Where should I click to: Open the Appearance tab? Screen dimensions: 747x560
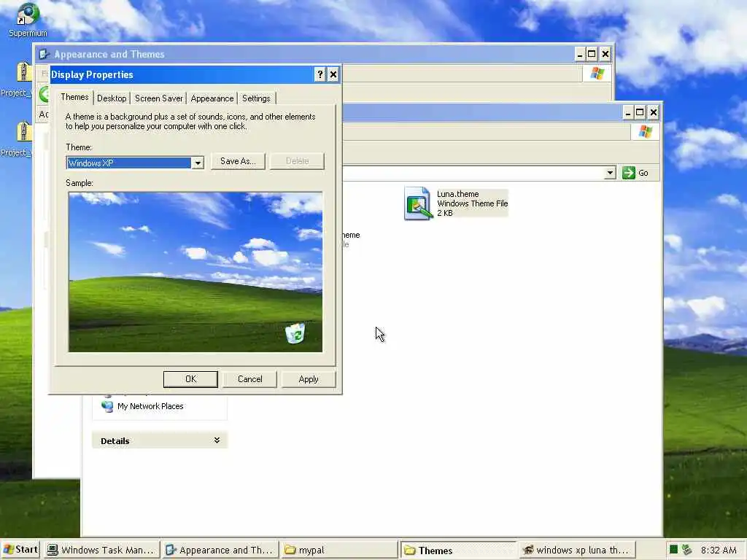pos(212,98)
